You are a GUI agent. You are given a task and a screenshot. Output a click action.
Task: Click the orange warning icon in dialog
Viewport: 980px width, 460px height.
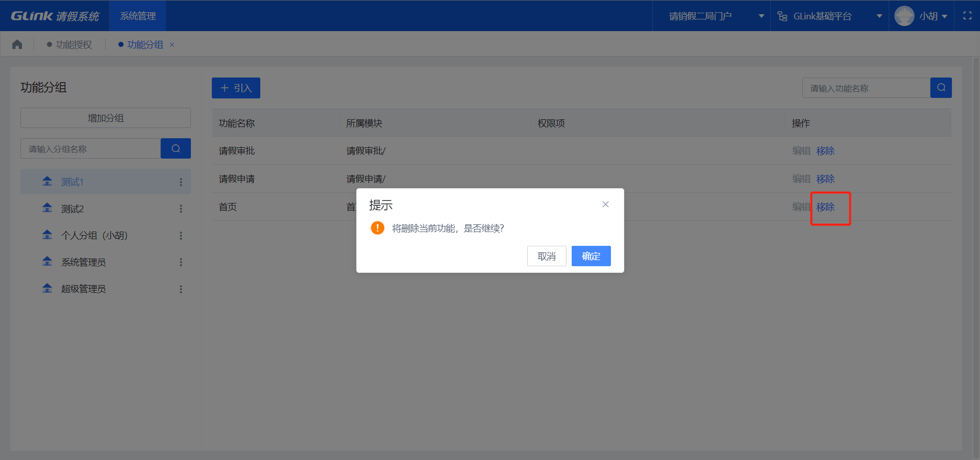(x=377, y=228)
